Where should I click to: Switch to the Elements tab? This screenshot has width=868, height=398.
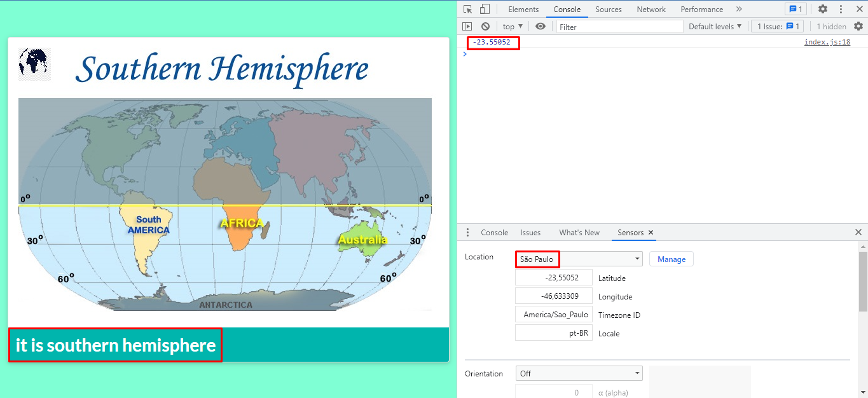(523, 9)
